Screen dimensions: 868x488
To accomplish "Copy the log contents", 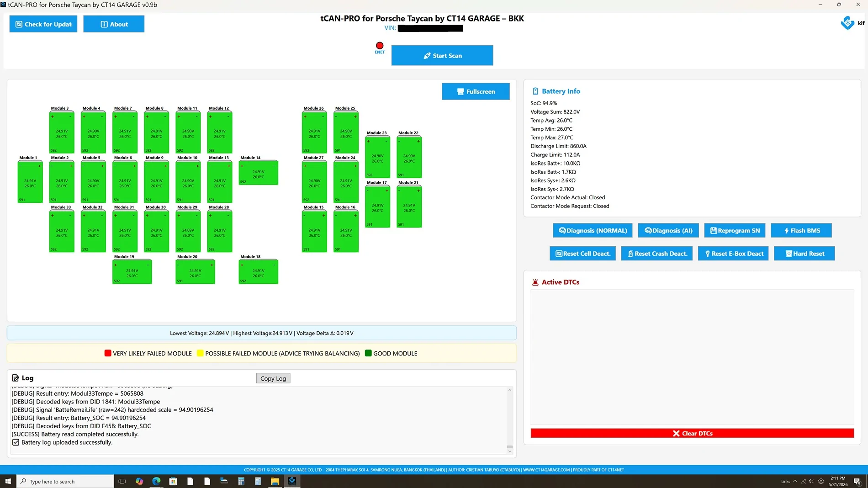I will (273, 378).
